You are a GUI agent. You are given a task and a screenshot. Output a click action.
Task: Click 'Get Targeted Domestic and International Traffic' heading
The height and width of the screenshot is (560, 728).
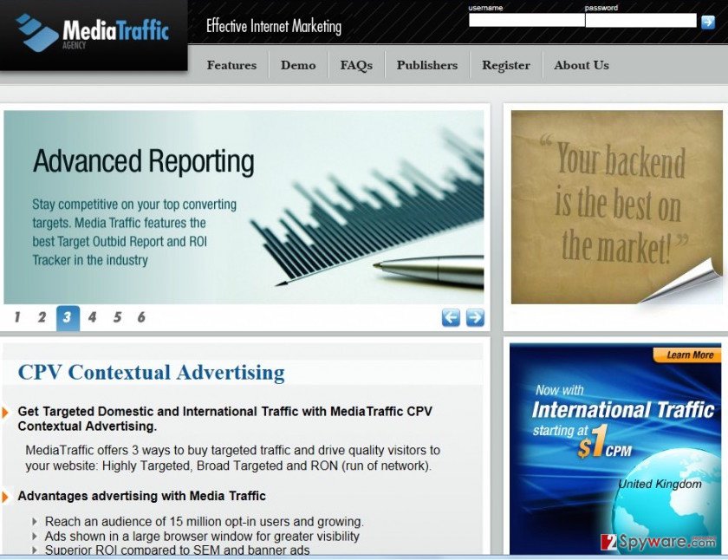(225, 419)
